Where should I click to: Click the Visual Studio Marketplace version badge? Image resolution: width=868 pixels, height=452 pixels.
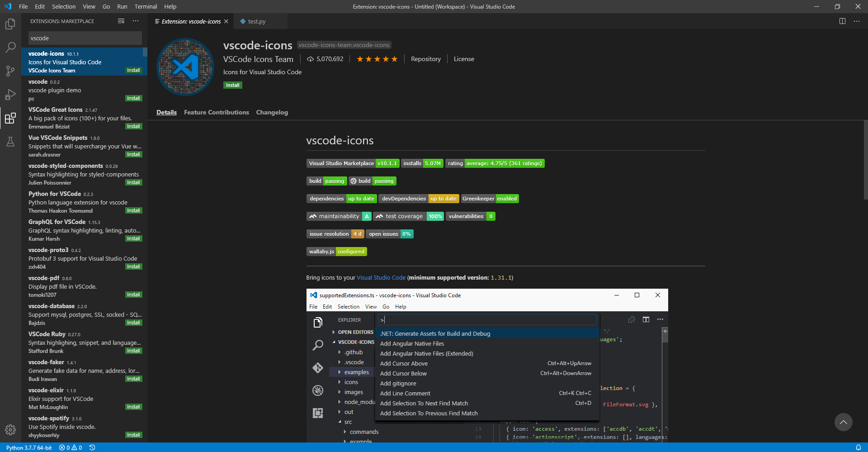[353, 163]
